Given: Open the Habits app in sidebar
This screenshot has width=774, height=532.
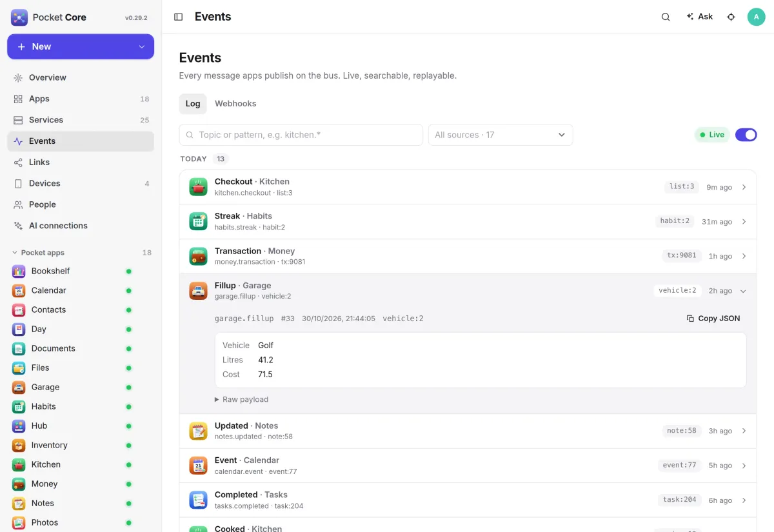Looking at the screenshot, I should coord(81,406).
